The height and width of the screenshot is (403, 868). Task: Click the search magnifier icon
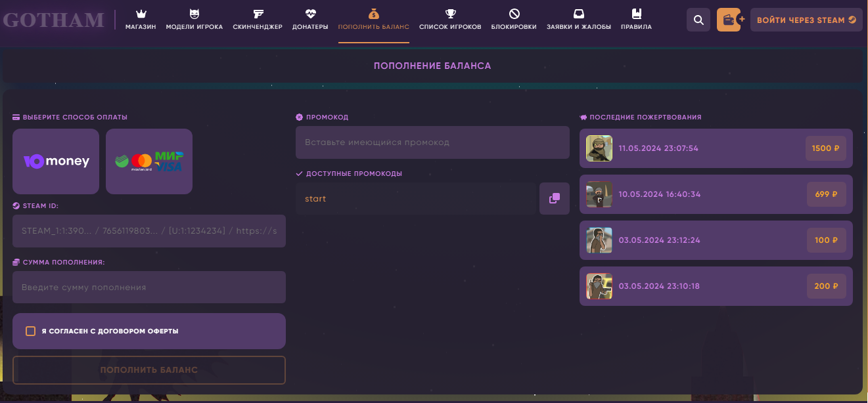pyautogui.click(x=698, y=20)
